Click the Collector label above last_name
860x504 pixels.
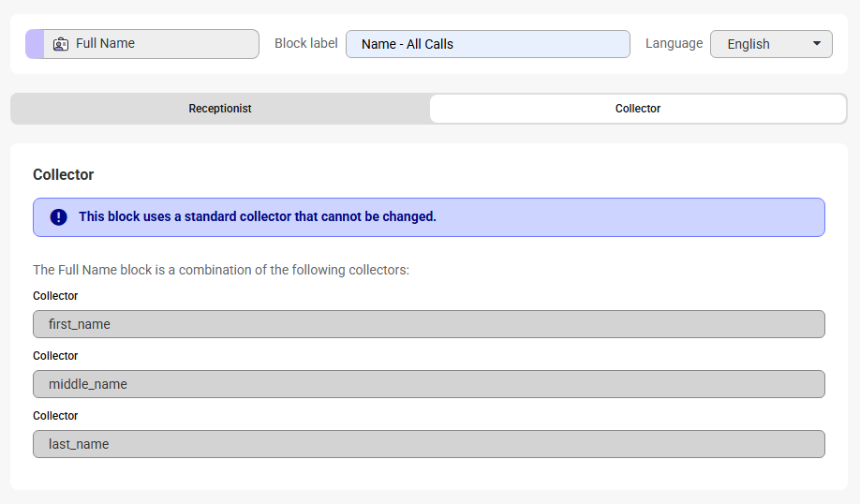(55, 416)
